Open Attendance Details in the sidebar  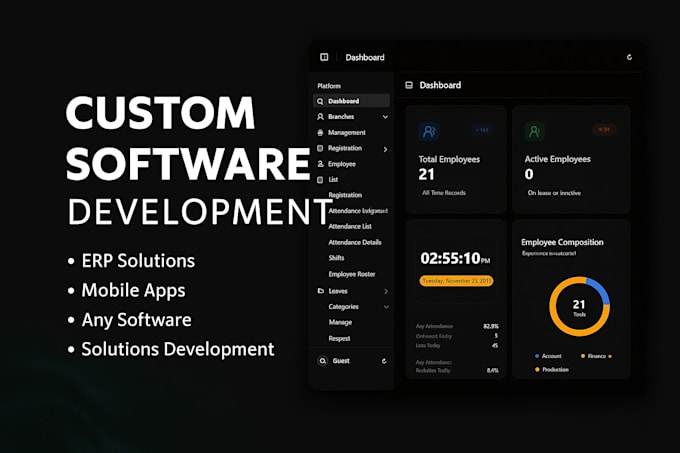pos(355,242)
